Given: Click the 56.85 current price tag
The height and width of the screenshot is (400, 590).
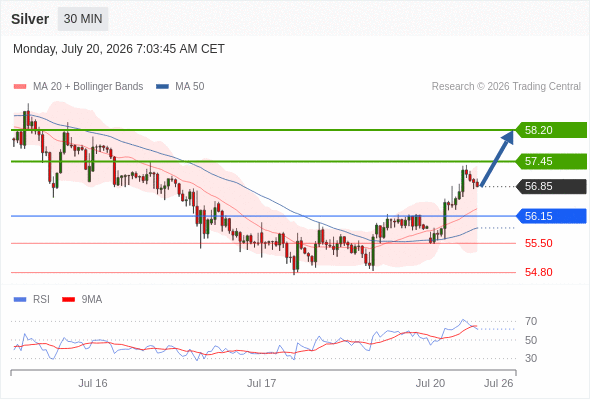Looking at the screenshot, I should pos(551,186).
